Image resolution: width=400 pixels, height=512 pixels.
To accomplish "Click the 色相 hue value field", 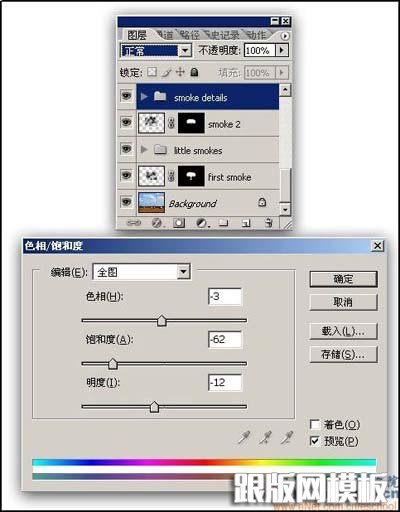I will [225, 296].
